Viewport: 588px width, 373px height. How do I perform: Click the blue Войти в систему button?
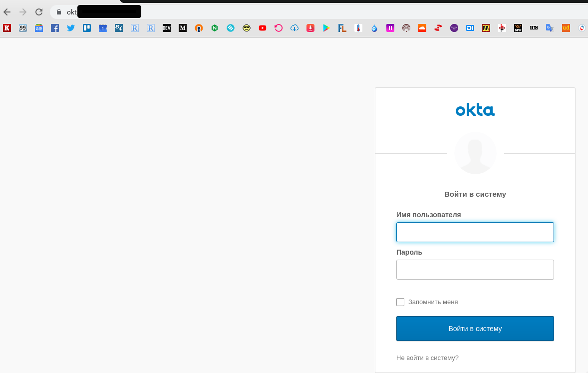[475, 329]
